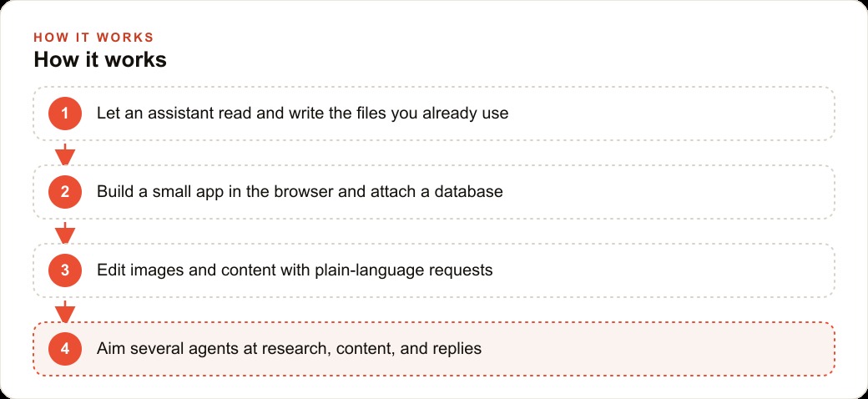Click the arrow between steps 1 and 2
Screen dimensions: 868x399
pyautogui.click(x=65, y=154)
